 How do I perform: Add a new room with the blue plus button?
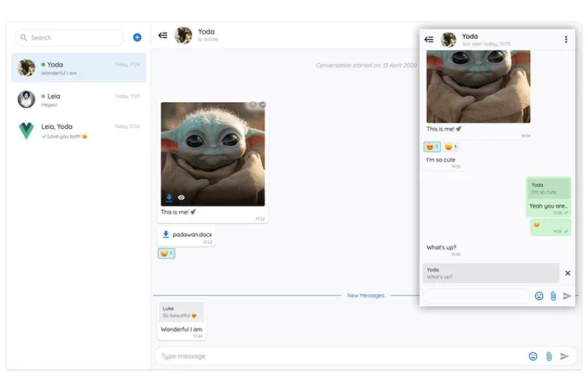137,37
